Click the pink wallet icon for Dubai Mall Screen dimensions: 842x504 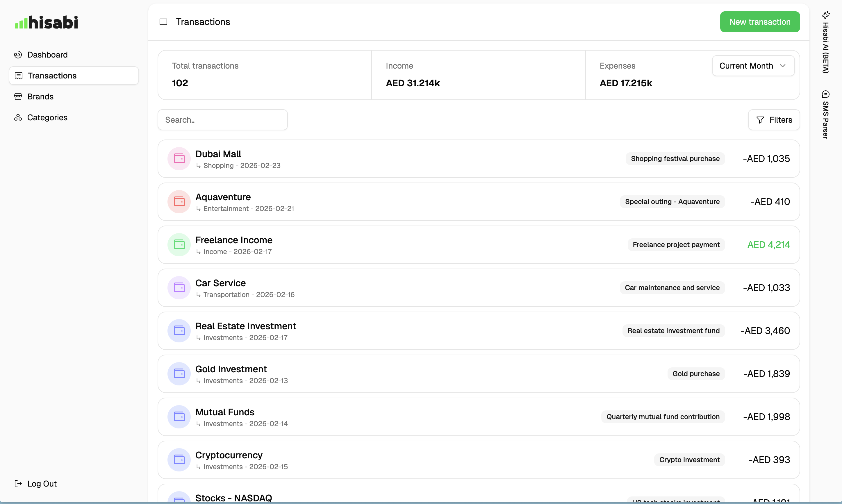click(179, 158)
